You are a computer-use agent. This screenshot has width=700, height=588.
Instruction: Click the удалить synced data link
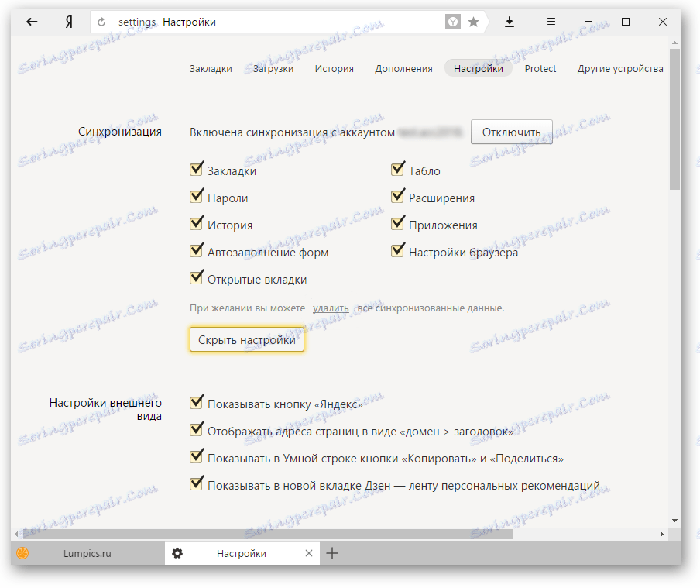click(331, 308)
